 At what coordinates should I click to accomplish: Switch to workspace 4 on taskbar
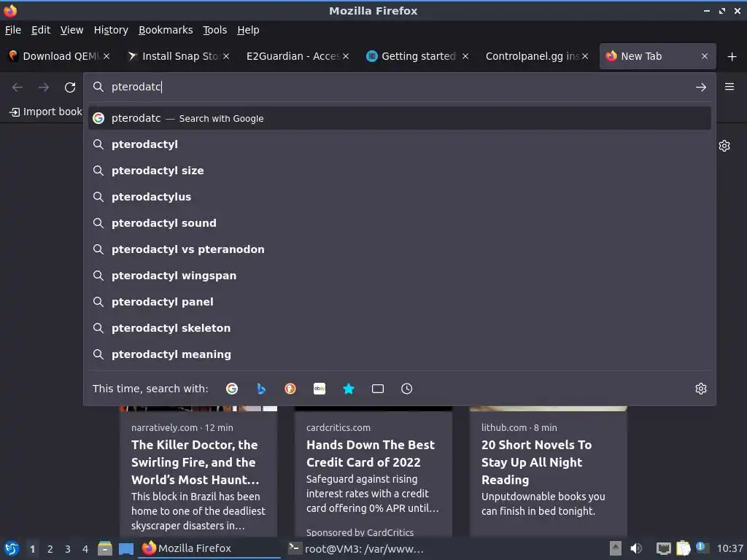(x=85, y=549)
